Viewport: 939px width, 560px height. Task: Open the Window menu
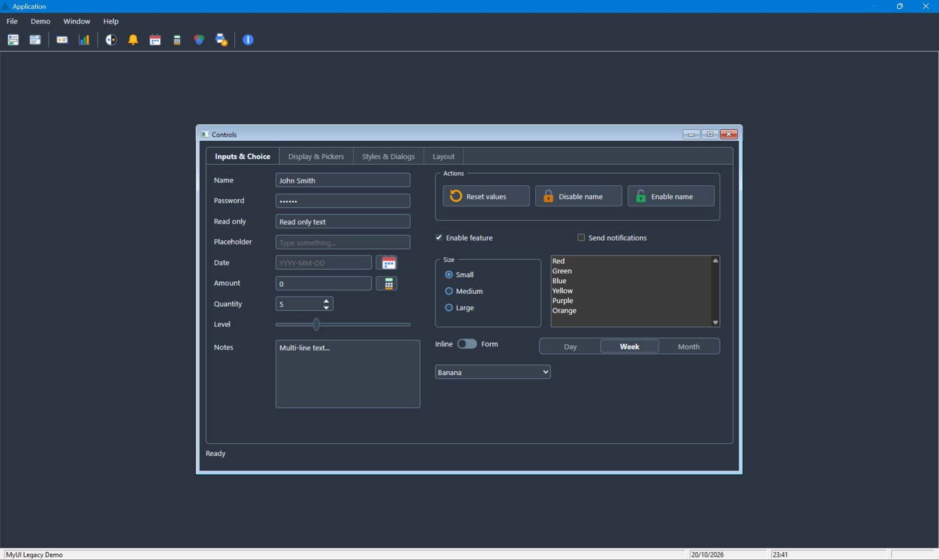click(x=77, y=21)
